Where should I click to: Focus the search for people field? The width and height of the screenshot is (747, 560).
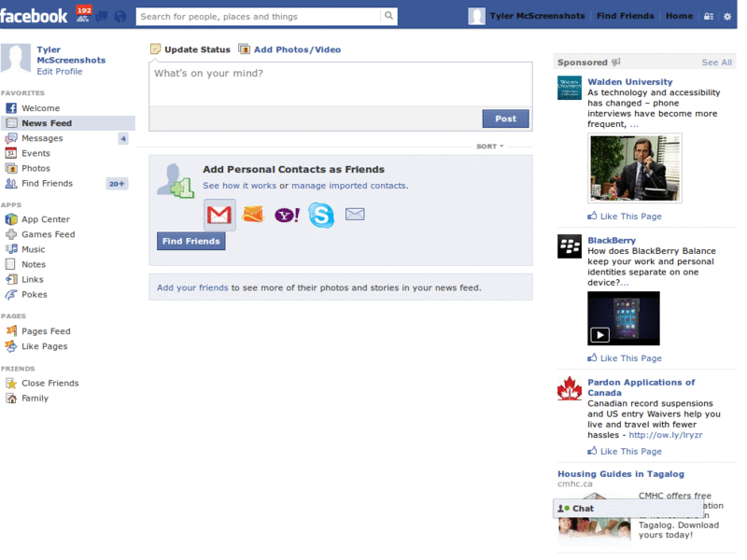(x=259, y=16)
